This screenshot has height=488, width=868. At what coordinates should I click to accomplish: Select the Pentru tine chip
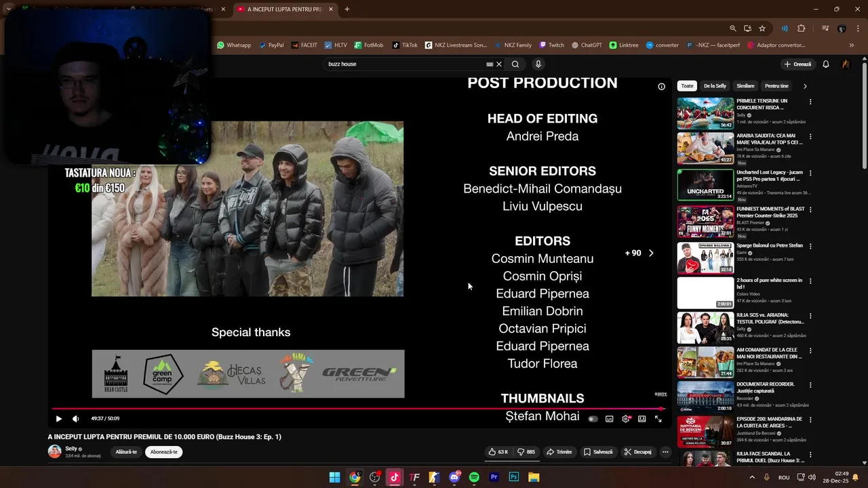click(776, 86)
